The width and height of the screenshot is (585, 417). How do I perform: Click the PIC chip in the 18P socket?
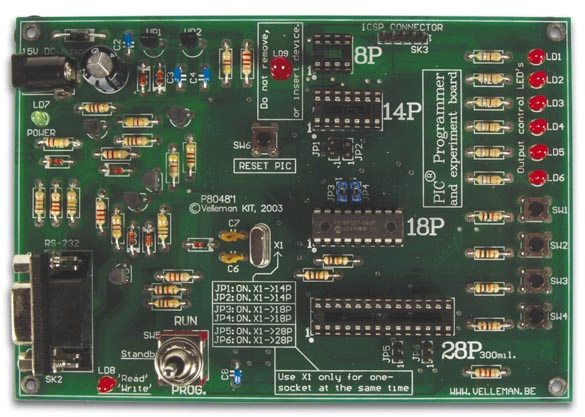click(357, 227)
